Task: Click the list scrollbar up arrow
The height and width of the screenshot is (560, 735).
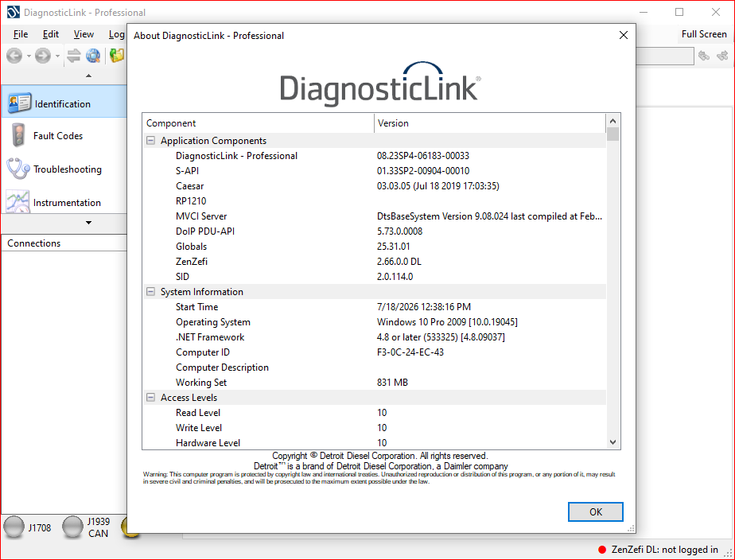Action: coord(612,121)
